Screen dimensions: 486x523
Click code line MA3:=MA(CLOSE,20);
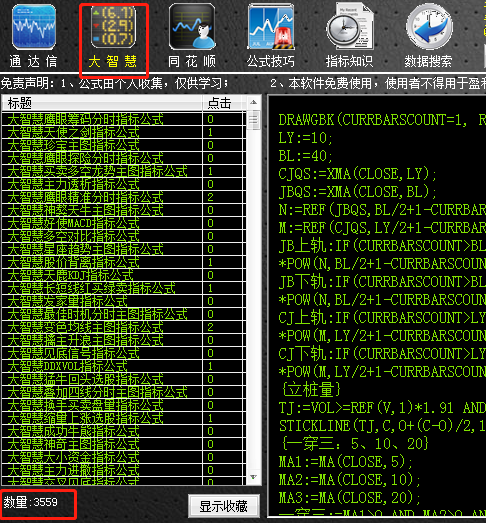point(349,498)
